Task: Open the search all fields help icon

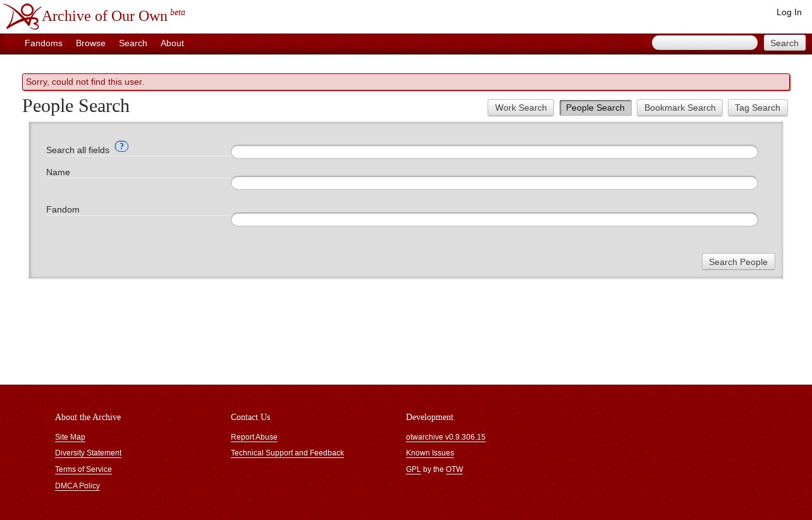Action: [121, 147]
